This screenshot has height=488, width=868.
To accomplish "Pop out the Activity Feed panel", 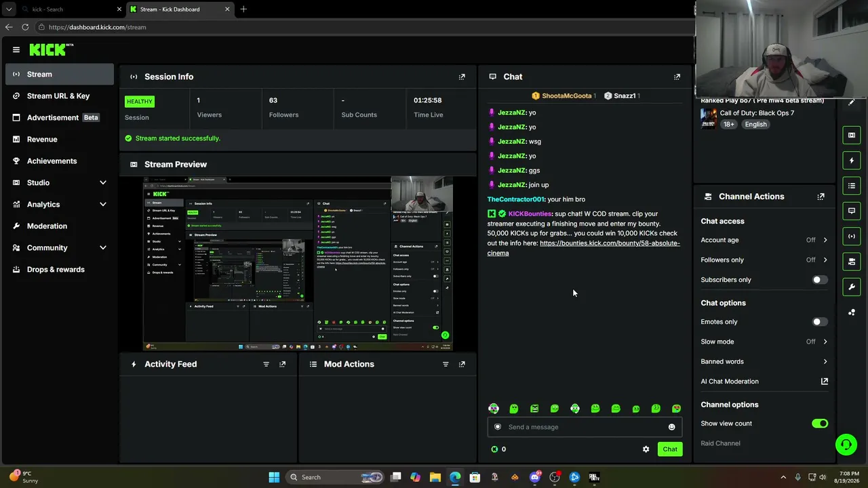I will pyautogui.click(x=282, y=364).
